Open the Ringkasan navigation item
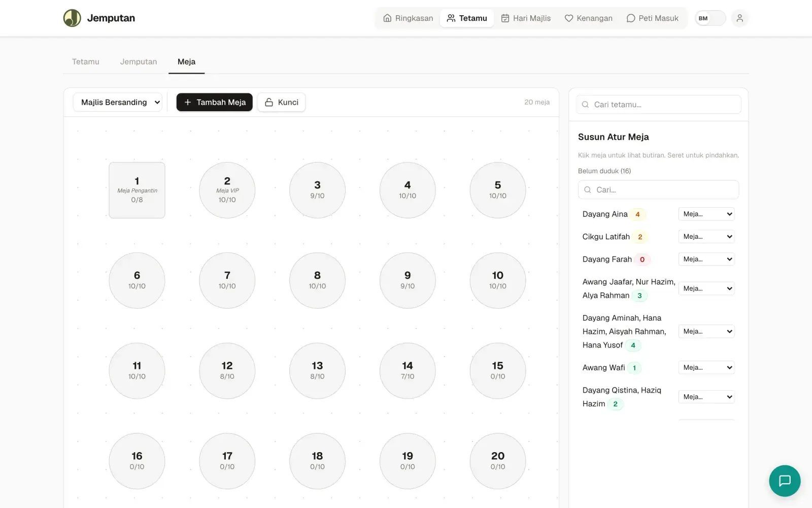Viewport: 812px width, 508px height. [408, 18]
